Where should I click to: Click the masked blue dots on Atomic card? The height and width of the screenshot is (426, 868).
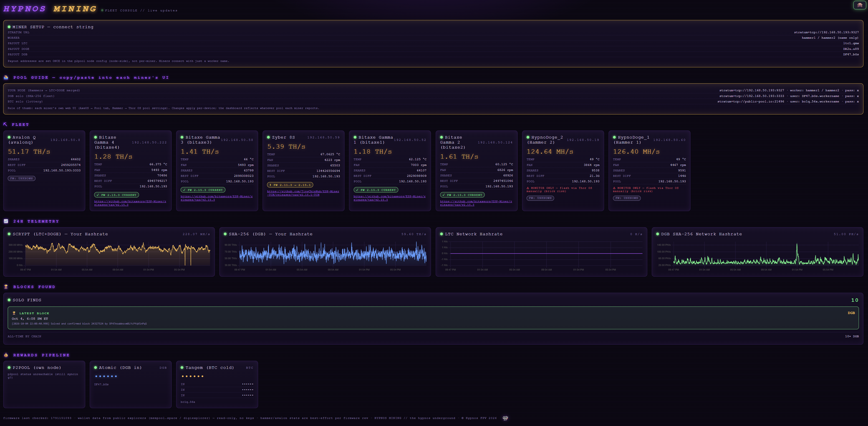[106, 376]
